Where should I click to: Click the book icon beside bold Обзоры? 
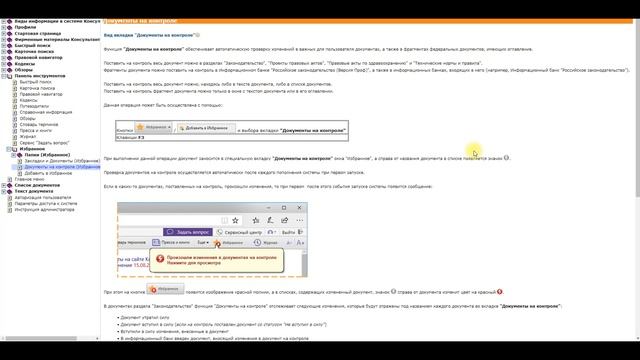tap(10, 70)
